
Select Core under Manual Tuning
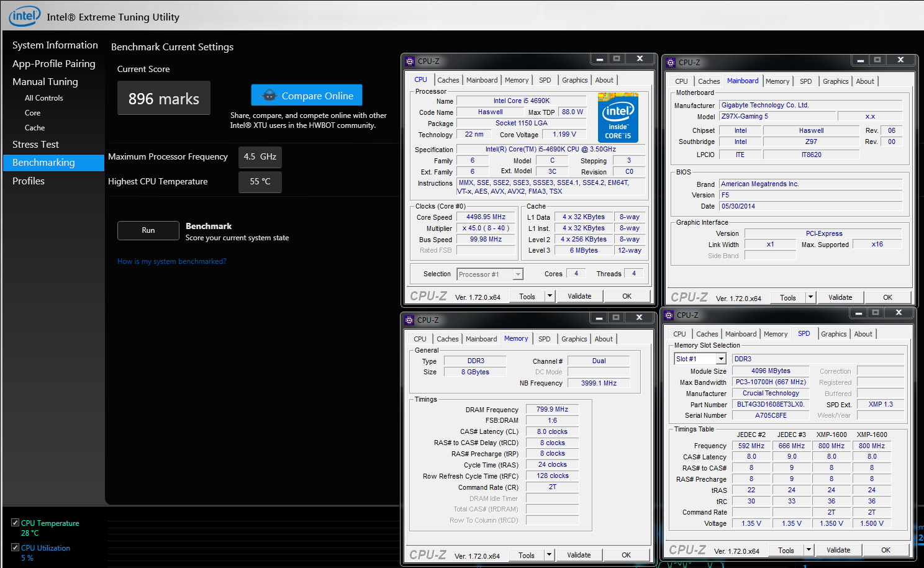[x=33, y=113]
